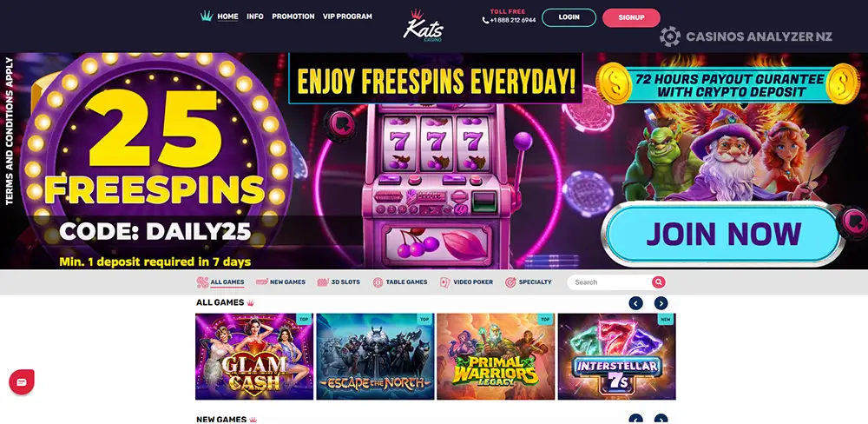The width and height of the screenshot is (868, 424).
Task: Click the Specialty target icon
Action: (510, 282)
